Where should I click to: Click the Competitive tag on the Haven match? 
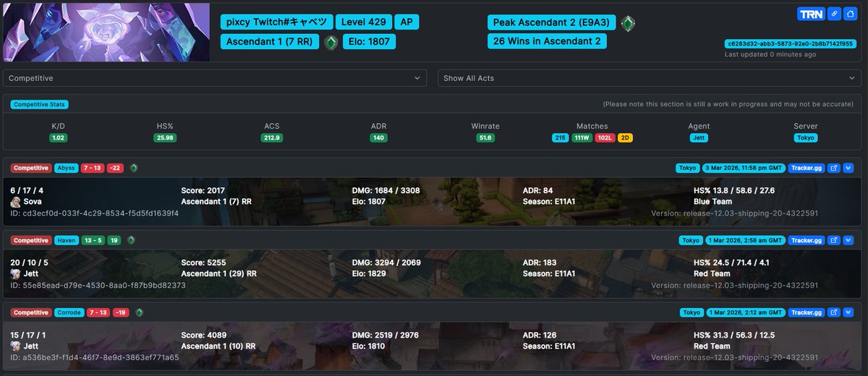pos(30,241)
